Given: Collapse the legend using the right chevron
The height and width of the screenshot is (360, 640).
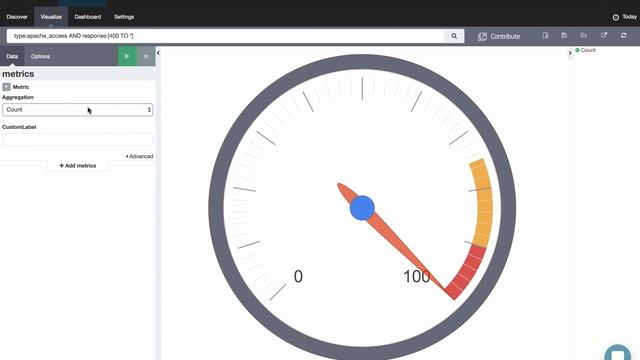Looking at the screenshot, I should pos(570,53).
